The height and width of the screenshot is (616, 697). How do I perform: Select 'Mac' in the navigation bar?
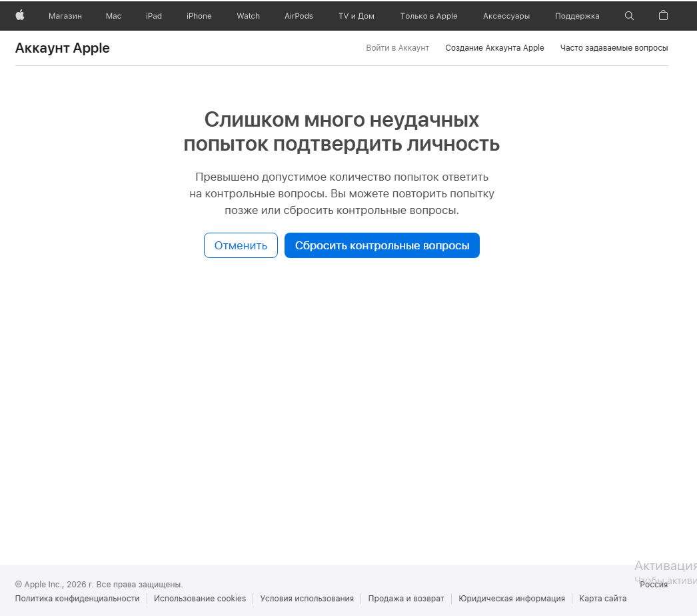pyautogui.click(x=113, y=15)
